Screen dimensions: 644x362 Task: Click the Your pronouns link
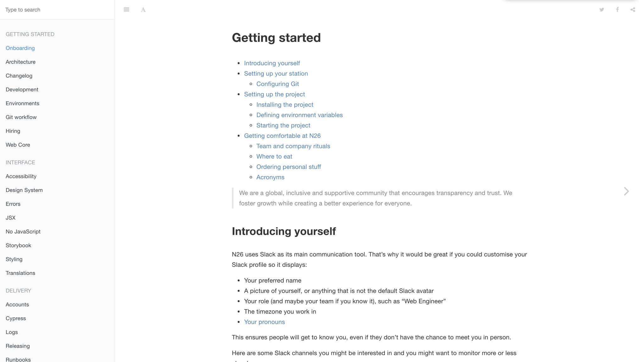click(264, 322)
